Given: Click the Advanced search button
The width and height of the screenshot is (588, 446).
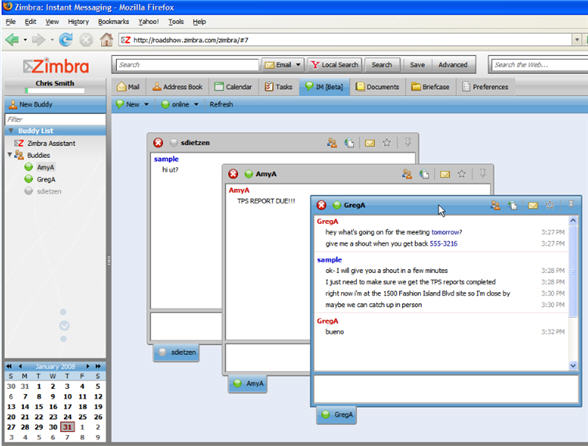Looking at the screenshot, I should click(453, 65).
